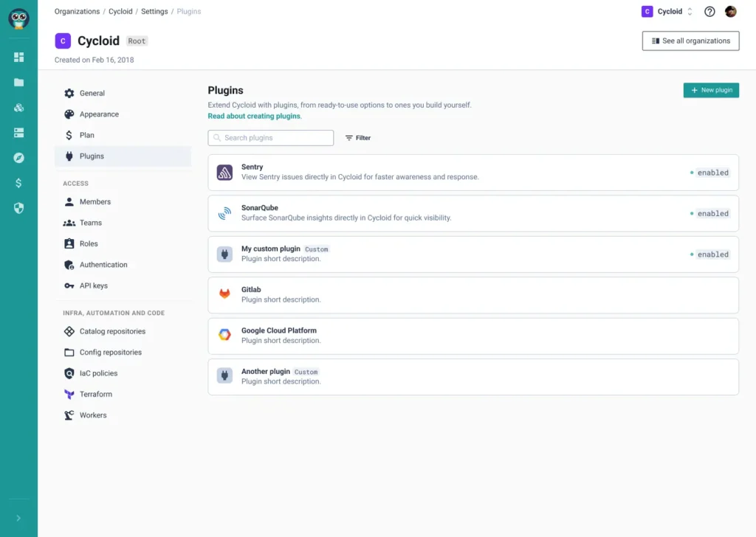Screen dimensions: 756x537
Task: Click See all organizations button
Action: point(690,41)
